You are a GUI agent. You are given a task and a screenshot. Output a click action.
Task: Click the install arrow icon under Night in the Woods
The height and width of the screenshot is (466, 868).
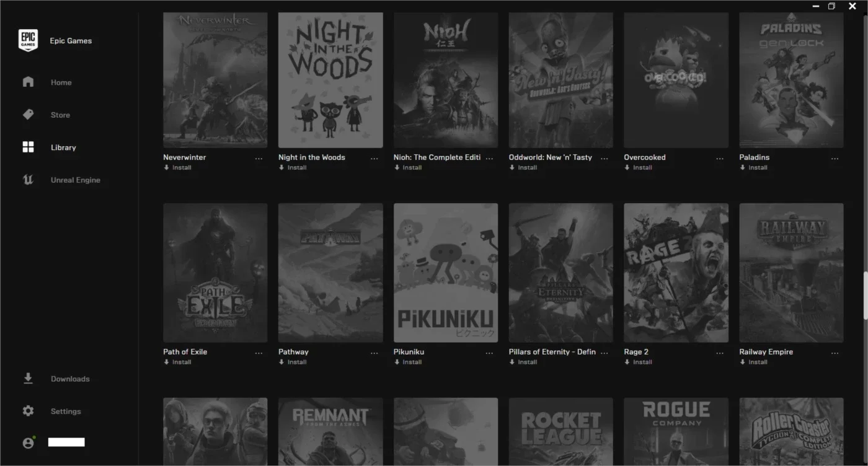(x=281, y=167)
